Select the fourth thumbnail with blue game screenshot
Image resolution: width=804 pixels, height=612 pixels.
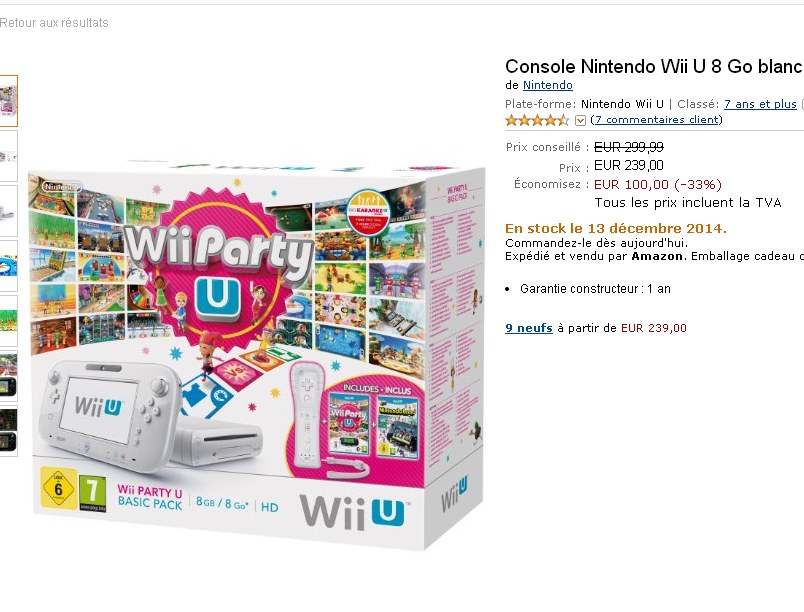[8, 266]
